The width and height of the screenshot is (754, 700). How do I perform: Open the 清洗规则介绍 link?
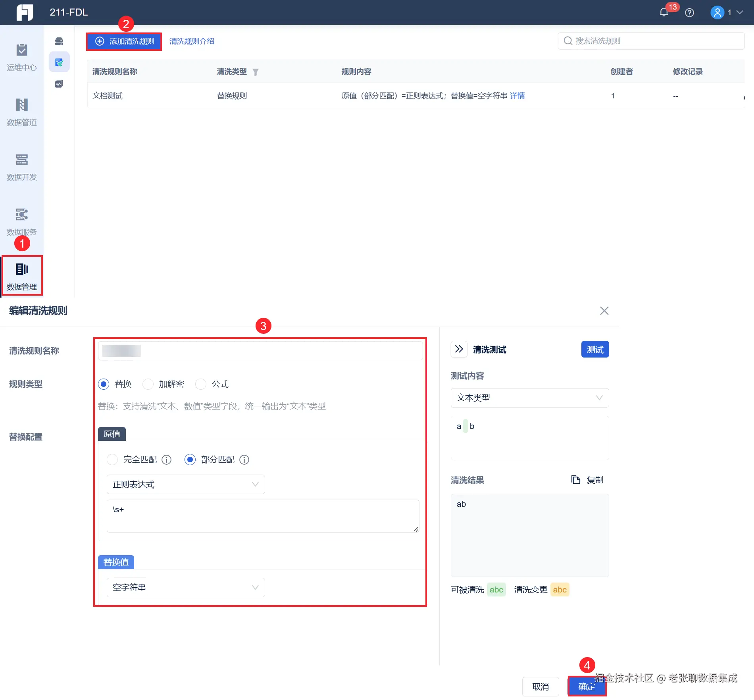[192, 41]
